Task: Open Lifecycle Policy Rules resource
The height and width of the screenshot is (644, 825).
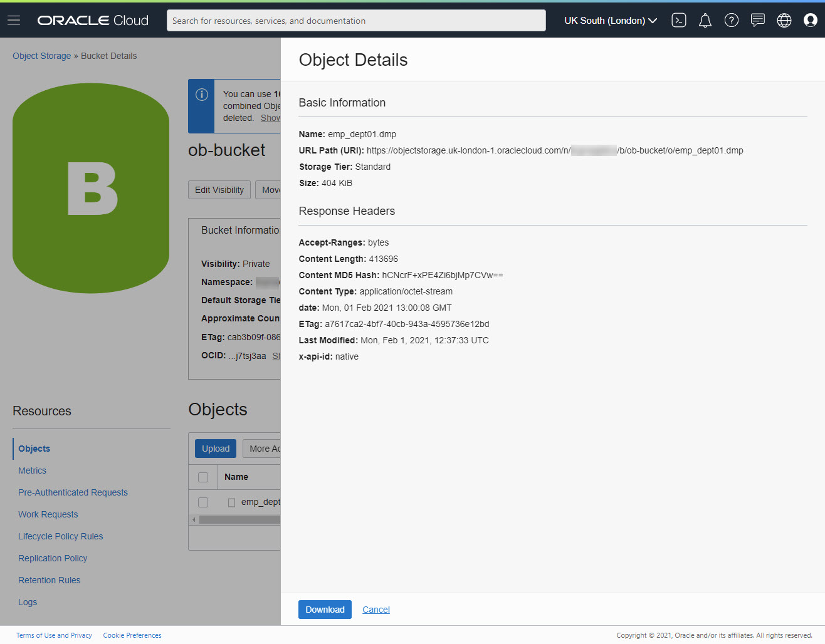Action: [x=61, y=536]
